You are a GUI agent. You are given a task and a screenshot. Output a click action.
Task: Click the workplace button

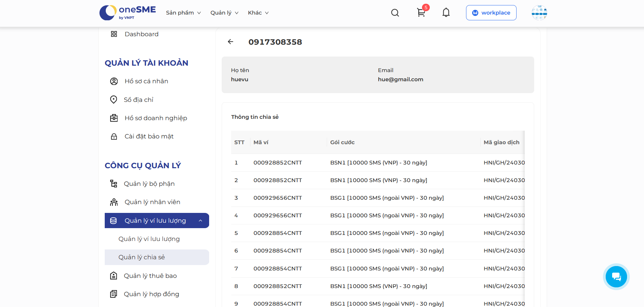491,13
